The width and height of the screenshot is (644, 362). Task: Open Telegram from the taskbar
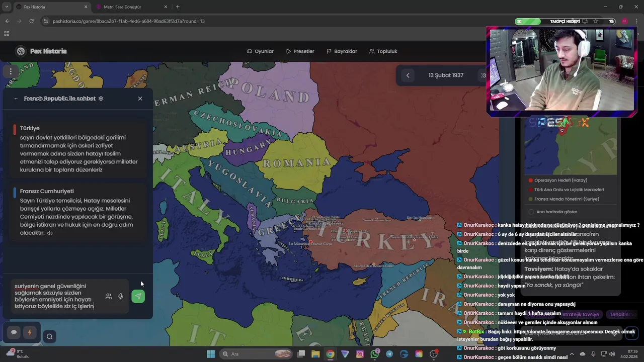pos(389,354)
